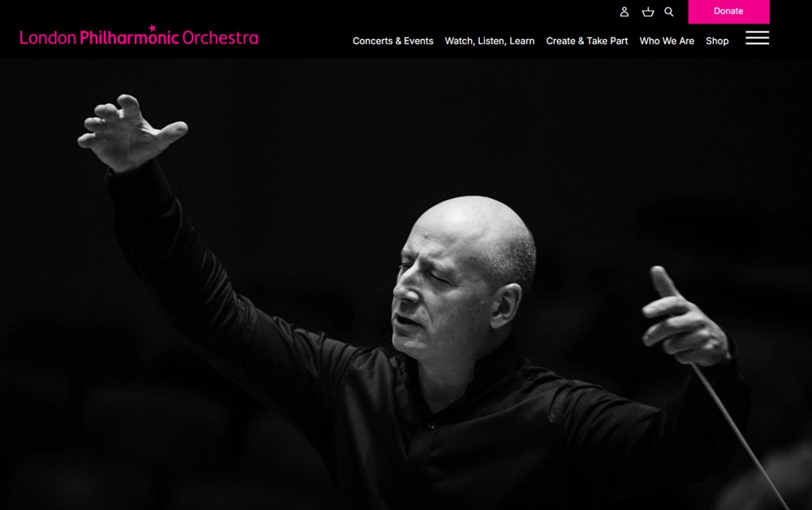Image resolution: width=812 pixels, height=510 pixels.
Task: Select Watch, Listen, Learn in navigation
Action: tap(490, 41)
